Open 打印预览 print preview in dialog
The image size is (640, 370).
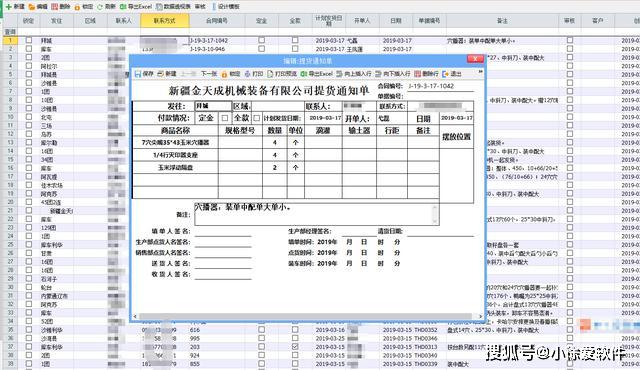pos(282,74)
